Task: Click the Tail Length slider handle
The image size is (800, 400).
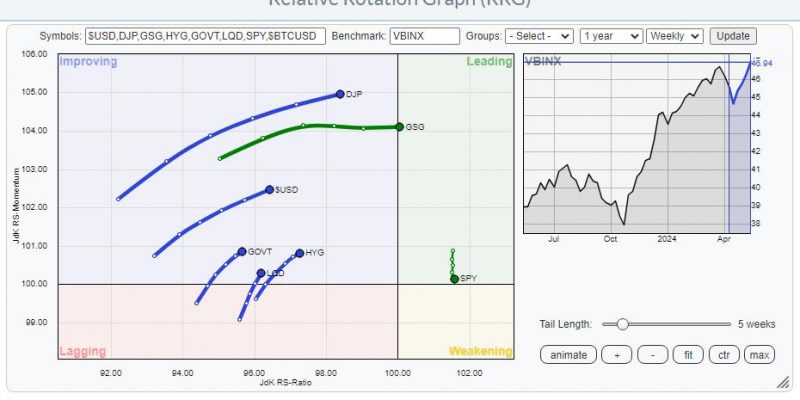Action: pyautogui.click(x=622, y=324)
